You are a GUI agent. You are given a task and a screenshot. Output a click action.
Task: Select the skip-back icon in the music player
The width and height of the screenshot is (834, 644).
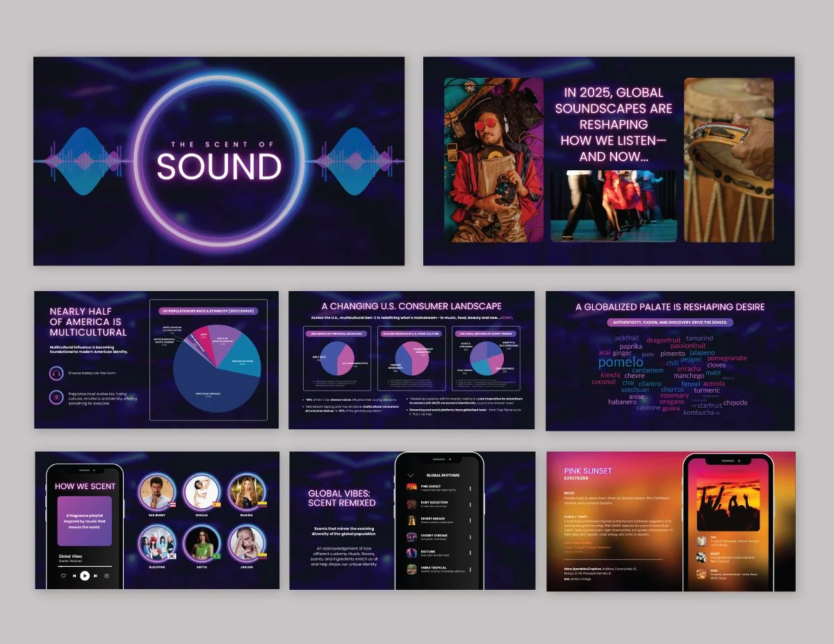74,576
